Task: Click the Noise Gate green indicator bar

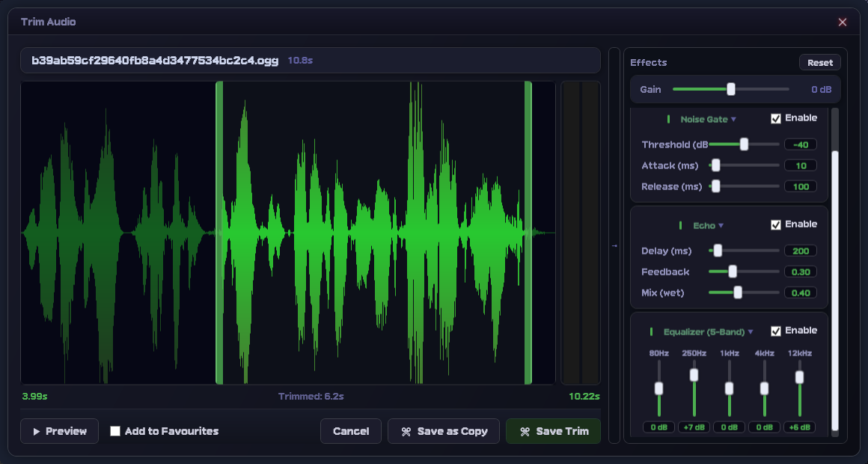Action: 669,119
